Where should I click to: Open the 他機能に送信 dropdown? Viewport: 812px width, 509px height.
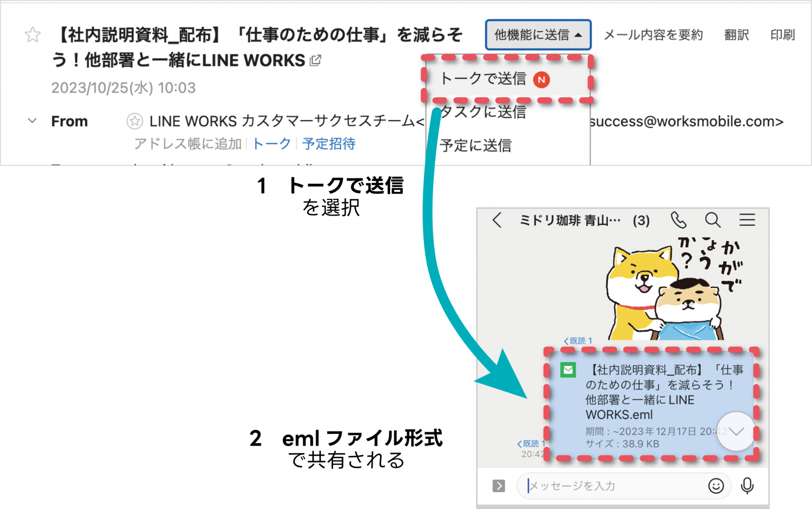[x=538, y=35]
